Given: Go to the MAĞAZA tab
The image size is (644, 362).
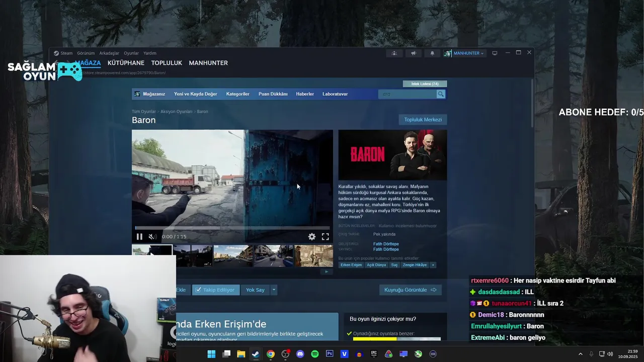Looking at the screenshot, I should 88,63.
